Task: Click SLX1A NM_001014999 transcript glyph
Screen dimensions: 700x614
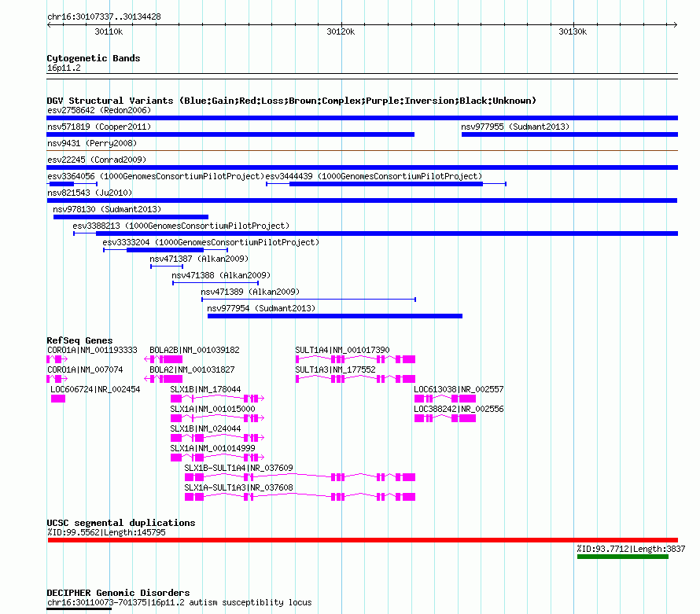Action: point(217,458)
